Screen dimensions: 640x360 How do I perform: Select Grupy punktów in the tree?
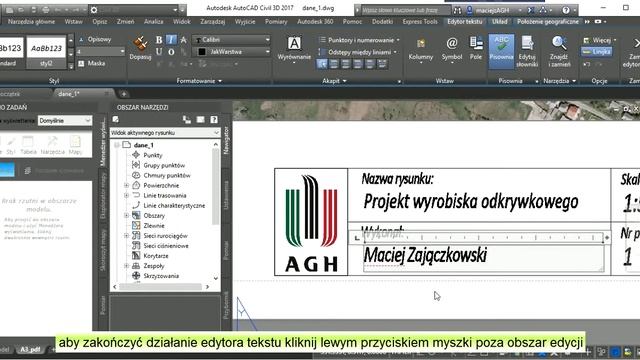(x=164, y=165)
